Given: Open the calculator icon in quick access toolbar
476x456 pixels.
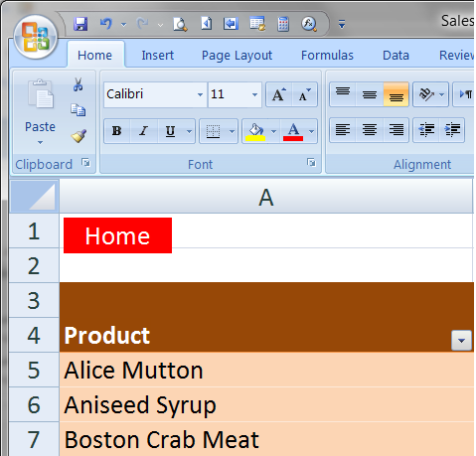Looking at the screenshot, I should (x=283, y=24).
